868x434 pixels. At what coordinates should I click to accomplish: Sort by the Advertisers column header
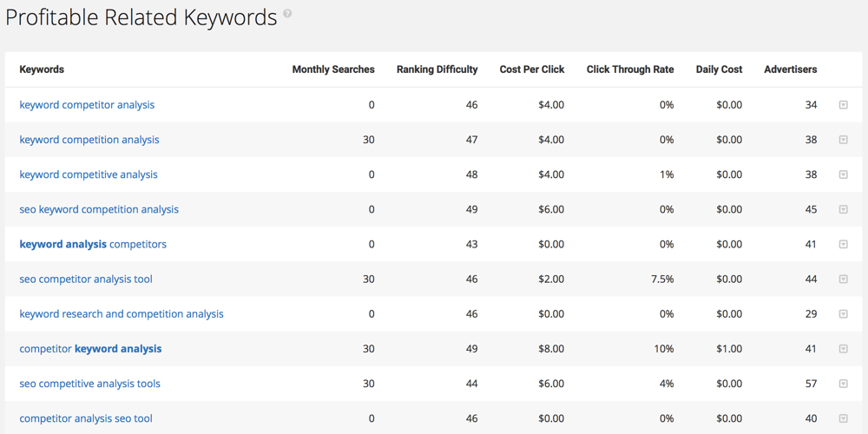tap(791, 69)
